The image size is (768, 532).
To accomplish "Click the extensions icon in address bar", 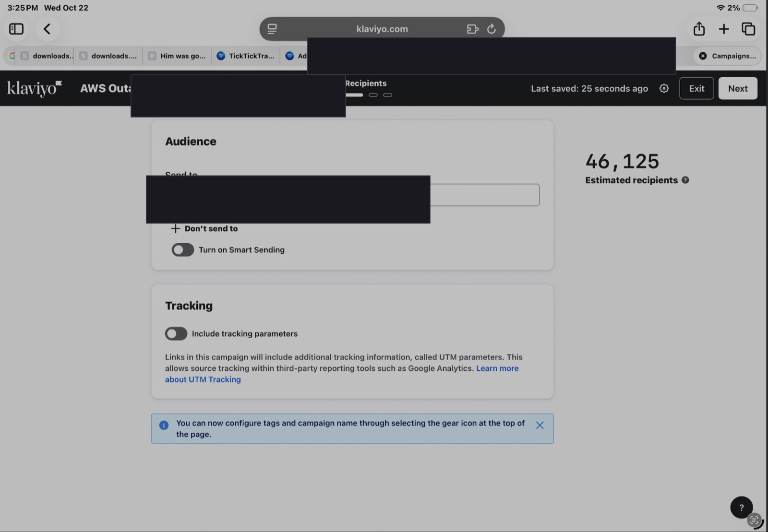I will (472, 29).
